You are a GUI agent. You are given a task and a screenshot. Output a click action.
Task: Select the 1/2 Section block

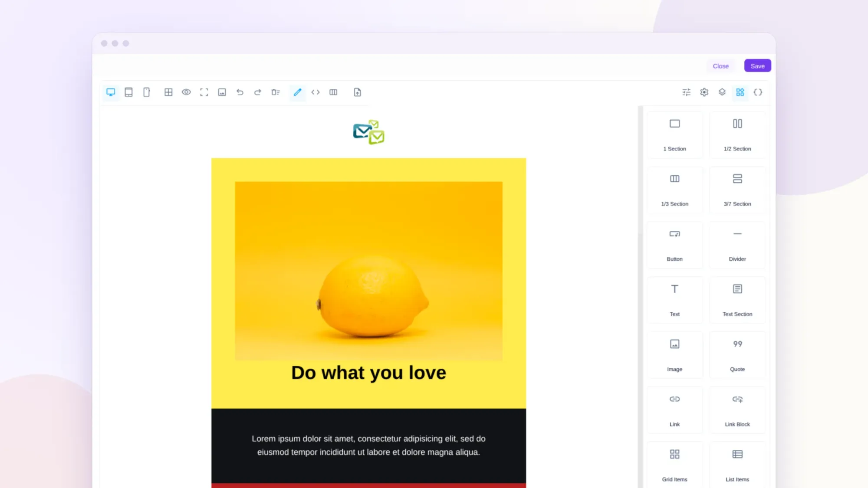click(737, 135)
